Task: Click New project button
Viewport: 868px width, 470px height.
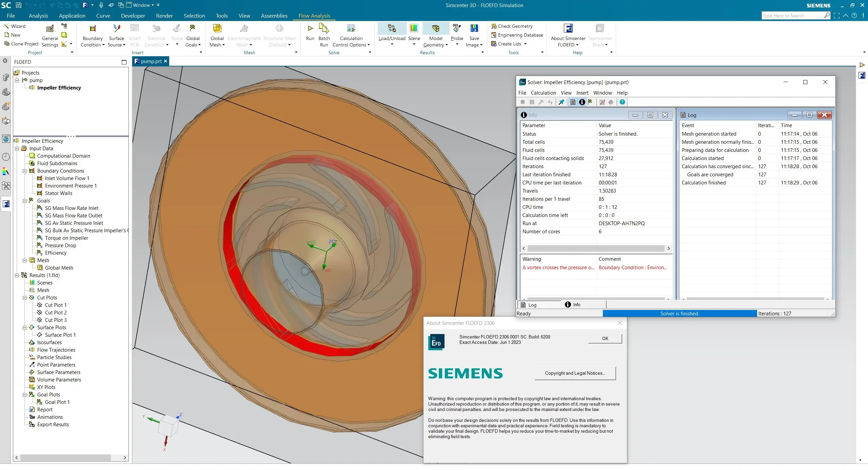Action: point(12,35)
